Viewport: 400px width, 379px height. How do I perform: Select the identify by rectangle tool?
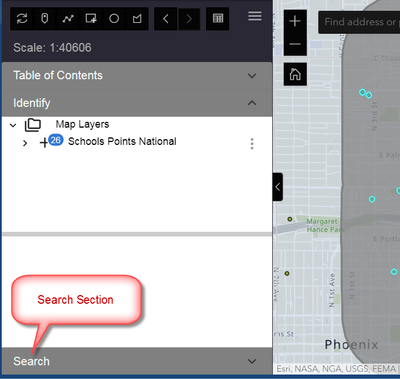[91, 19]
